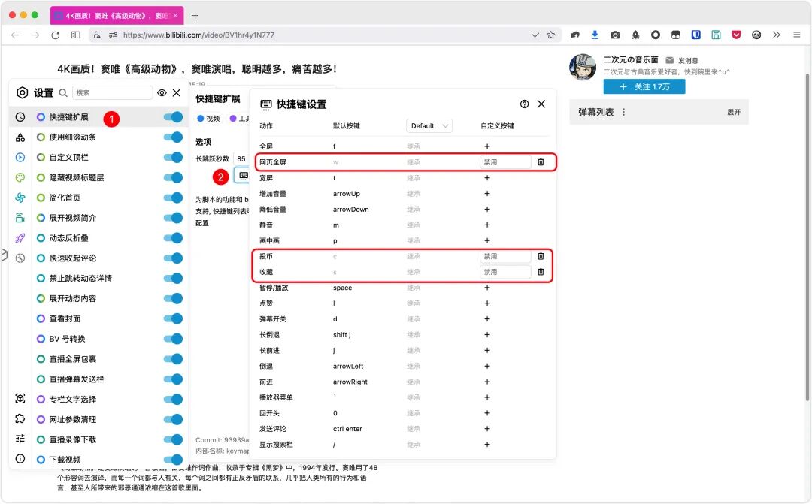Screen dimensions: 812x504
Task: Click the info circle icon in sidebar
Action: (x=20, y=459)
